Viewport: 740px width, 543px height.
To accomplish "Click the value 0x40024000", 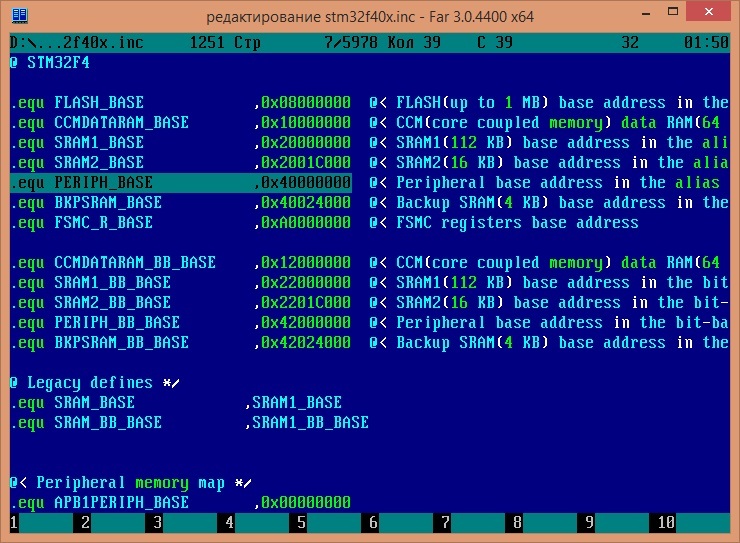I will (306, 202).
